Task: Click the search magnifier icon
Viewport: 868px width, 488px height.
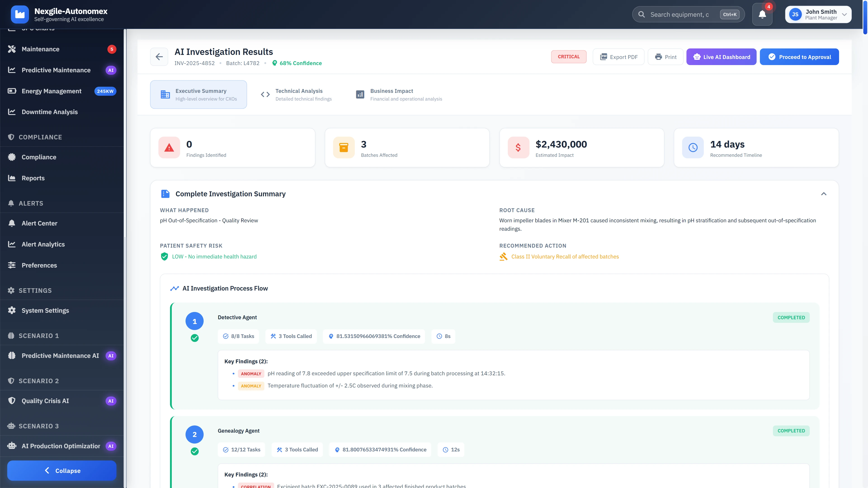Action: [x=642, y=14]
